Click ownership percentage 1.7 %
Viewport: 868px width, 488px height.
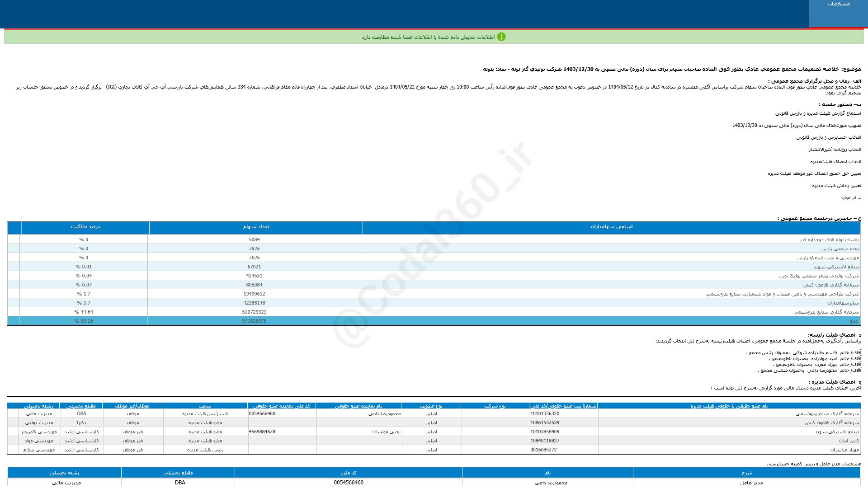tap(84, 294)
